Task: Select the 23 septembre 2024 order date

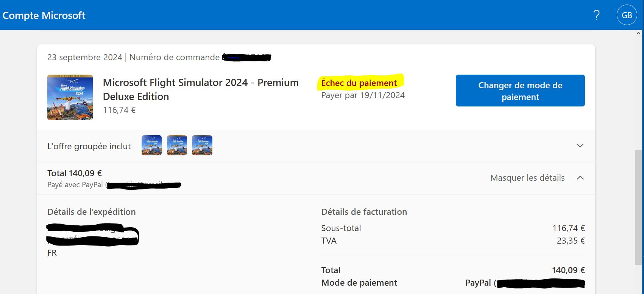Action: tap(85, 57)
